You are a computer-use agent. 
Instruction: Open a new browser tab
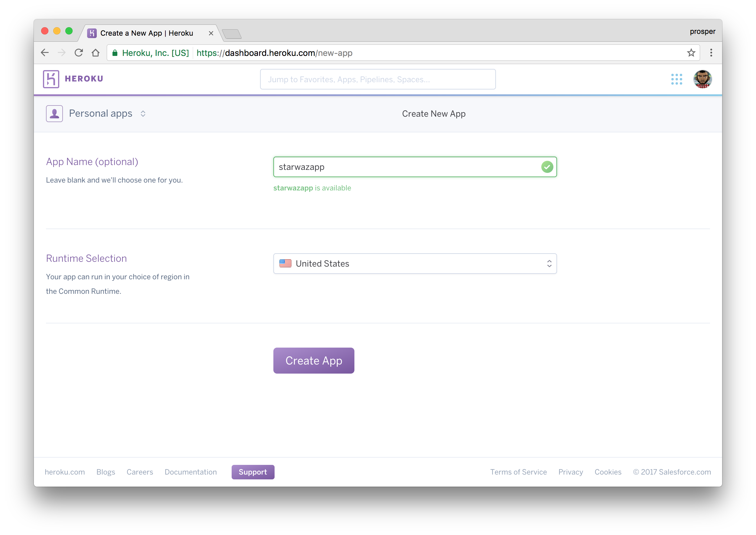click(x=232, y=34)
